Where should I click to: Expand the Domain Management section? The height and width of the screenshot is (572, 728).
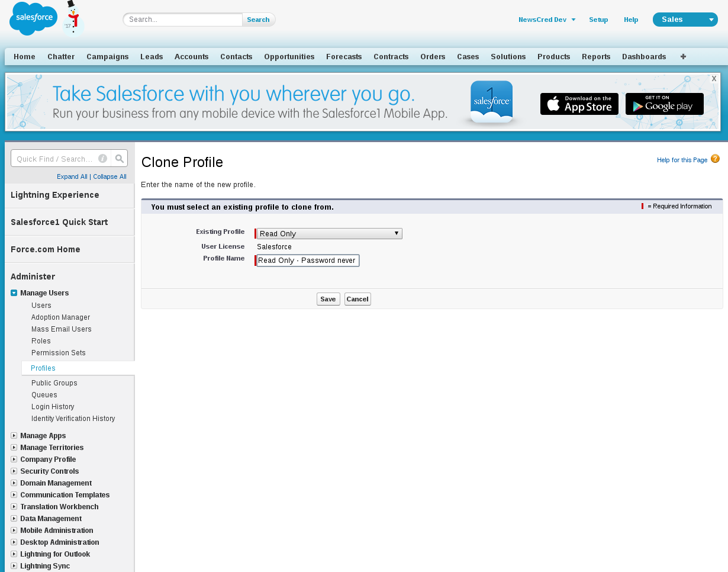(14, 483)
